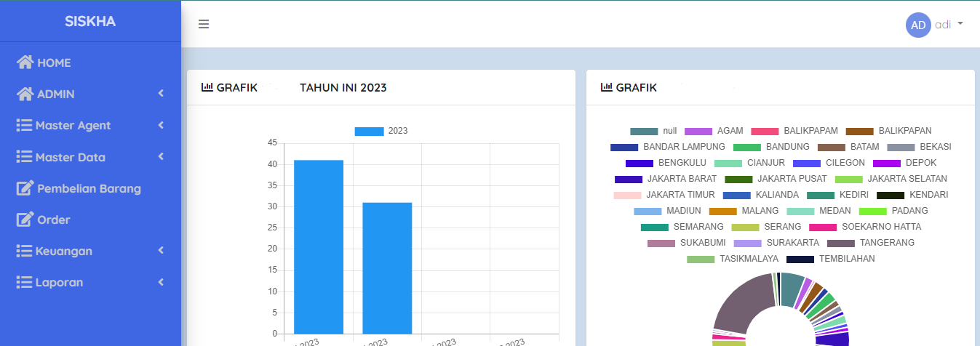The image size is (980, 346).
Task: Toggle the 2023 dataset legend in bar chart
Action: (x=381, y=131)
